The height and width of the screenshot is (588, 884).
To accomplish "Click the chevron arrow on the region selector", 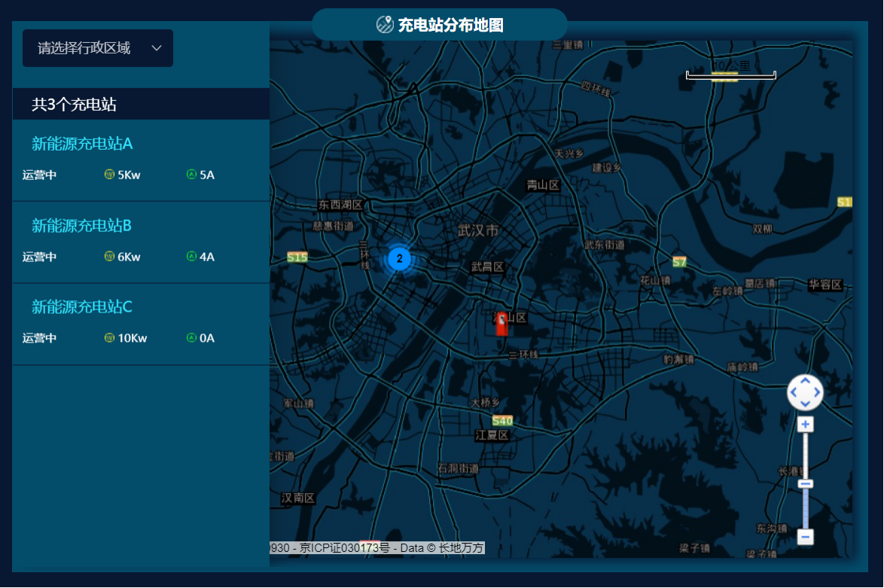I will click(x=157, y=47).
